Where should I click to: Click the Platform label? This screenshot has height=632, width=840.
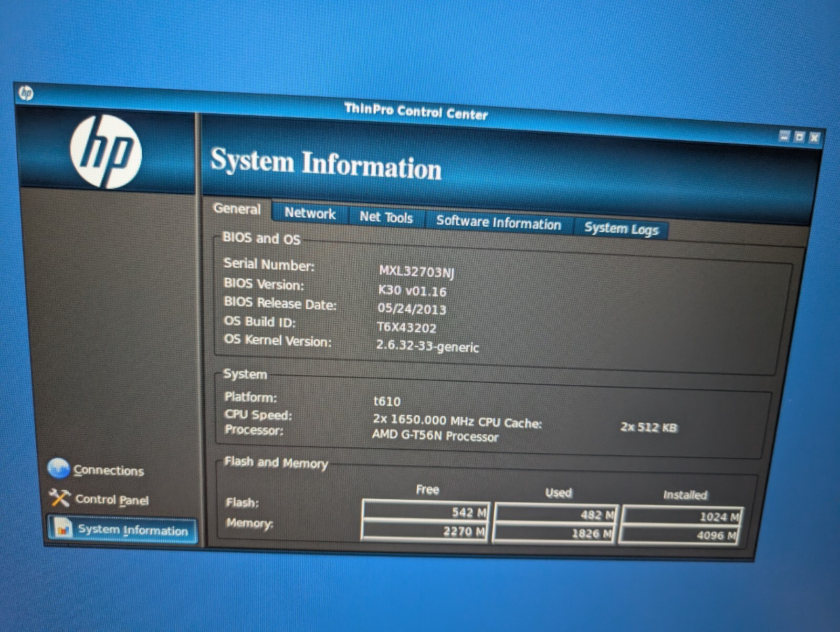click(250, 396)
